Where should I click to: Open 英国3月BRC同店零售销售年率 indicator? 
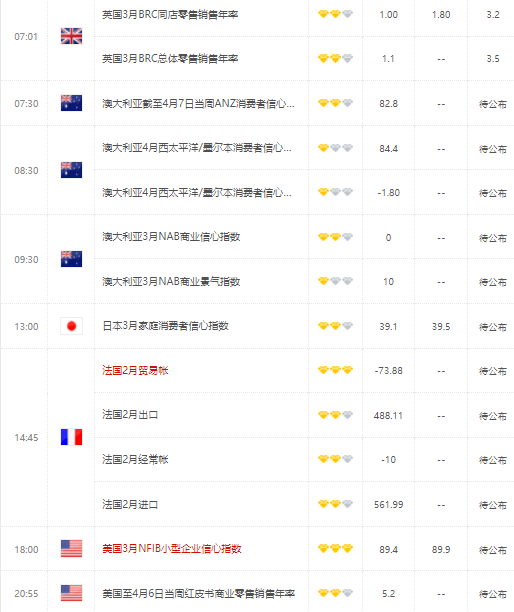pyautogui.click(x=170, y=15)
